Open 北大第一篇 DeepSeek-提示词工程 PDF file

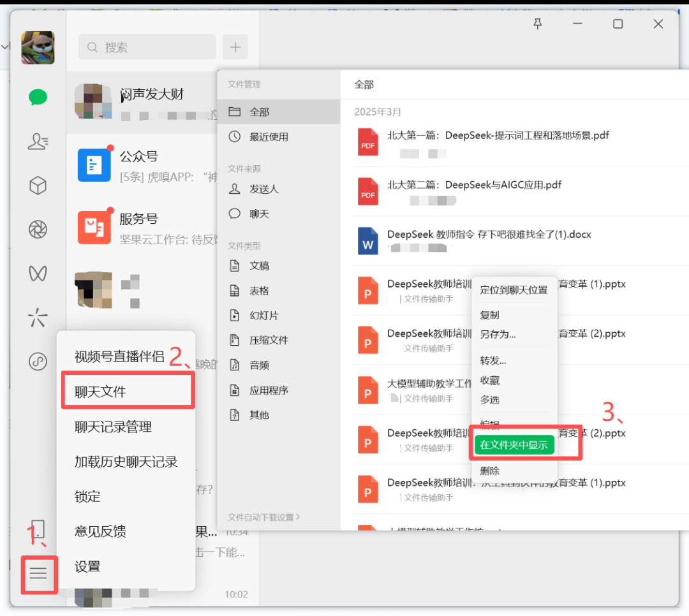(520, 142)
